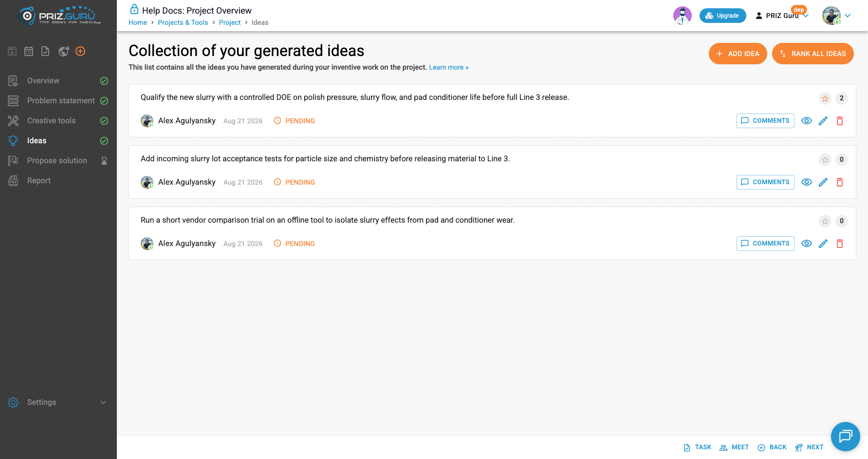The width and height of the screenshot is (868, 459).
Task: Click the save icon in sidebar toolbar
Action: (x=12, y=51)
